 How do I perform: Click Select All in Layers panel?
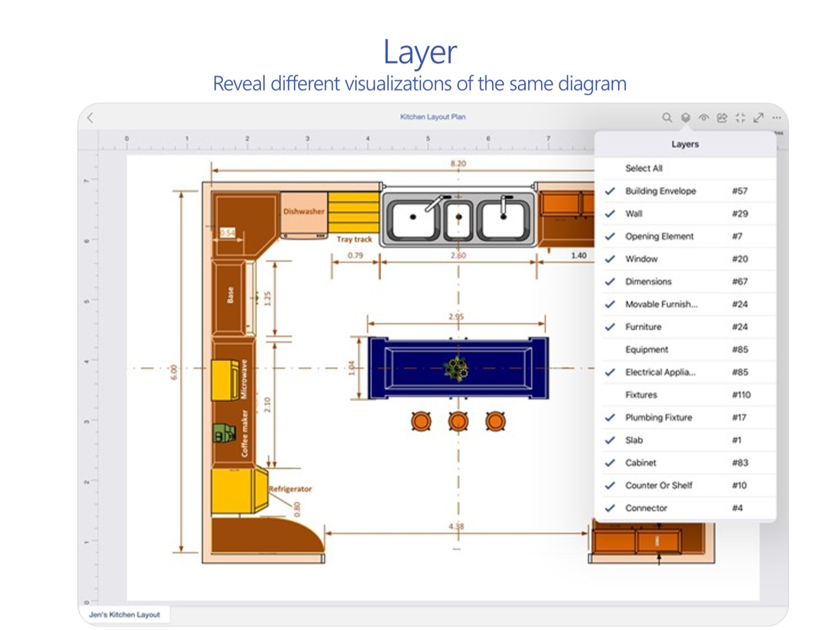tap(644, 168)
